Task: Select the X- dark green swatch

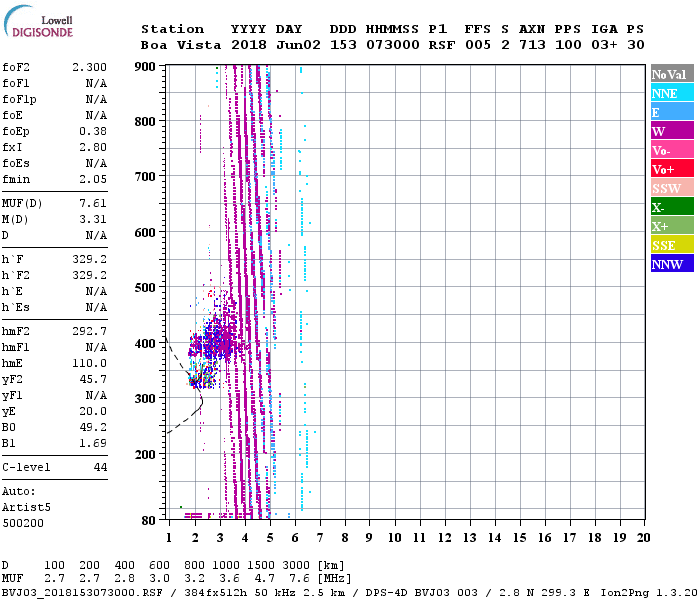Action: 672,207
